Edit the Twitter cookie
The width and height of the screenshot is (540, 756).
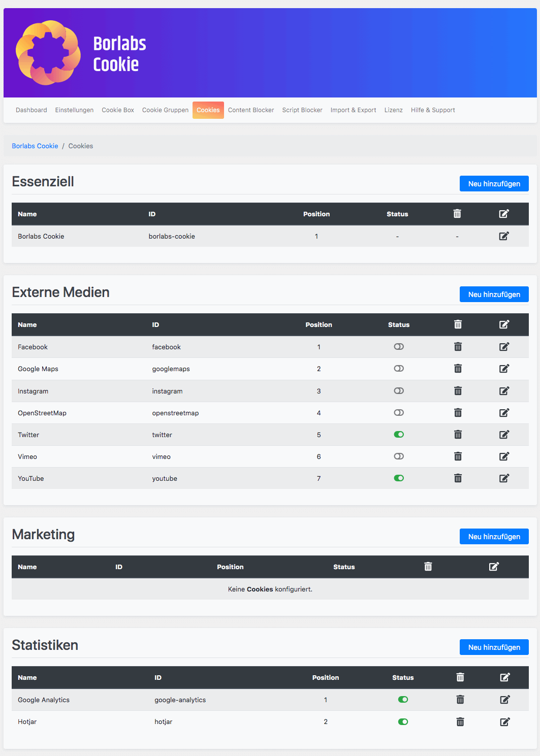[504, 435]
